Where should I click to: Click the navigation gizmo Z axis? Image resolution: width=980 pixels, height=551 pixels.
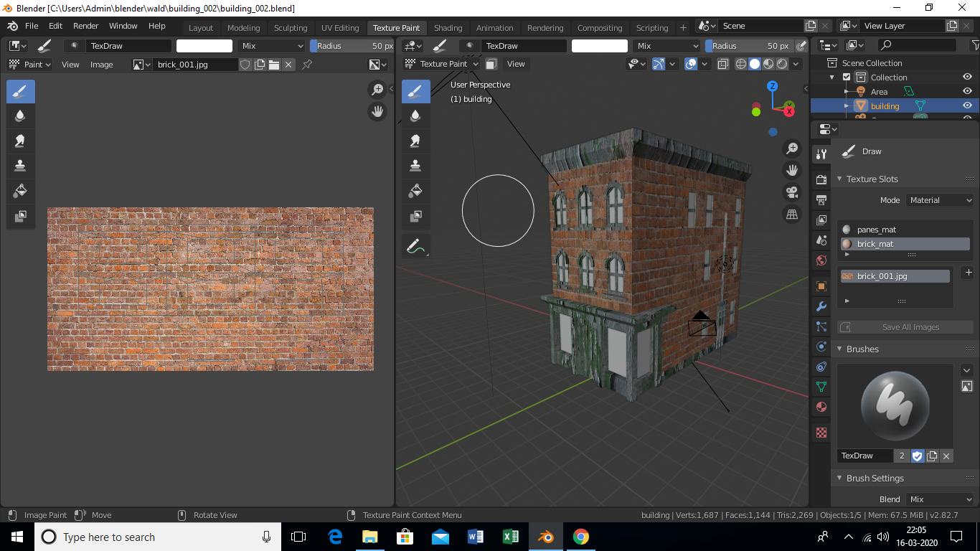click(x=773, y=86)
